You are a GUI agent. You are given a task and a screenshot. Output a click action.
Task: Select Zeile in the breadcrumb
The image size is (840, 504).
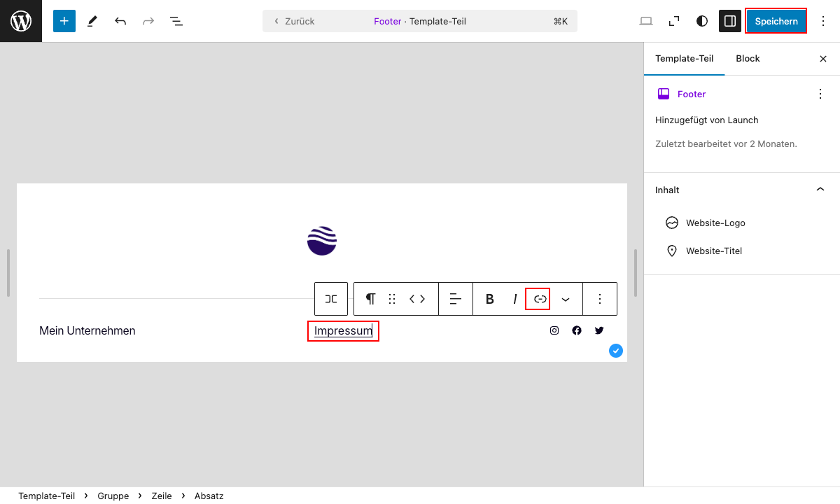(x=162, y=496)
